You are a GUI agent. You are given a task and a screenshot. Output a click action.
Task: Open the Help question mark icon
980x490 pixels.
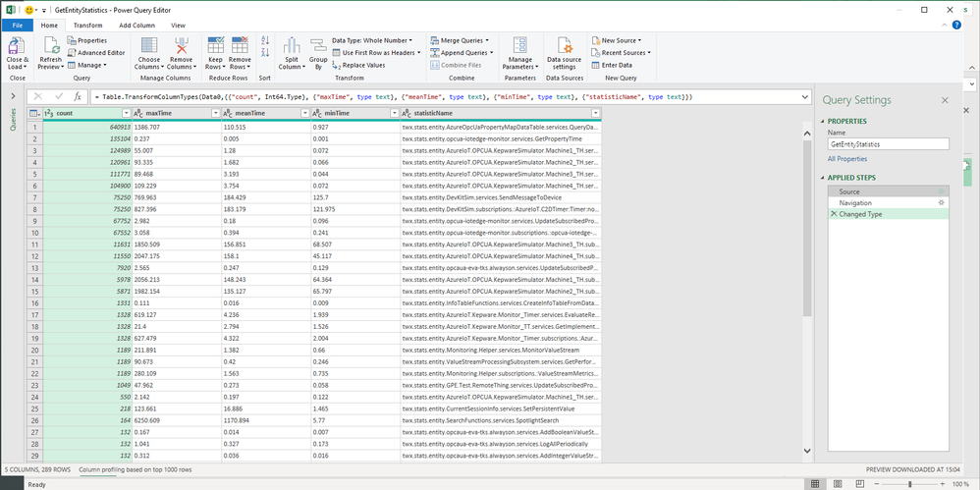click(x=956, y=25)
